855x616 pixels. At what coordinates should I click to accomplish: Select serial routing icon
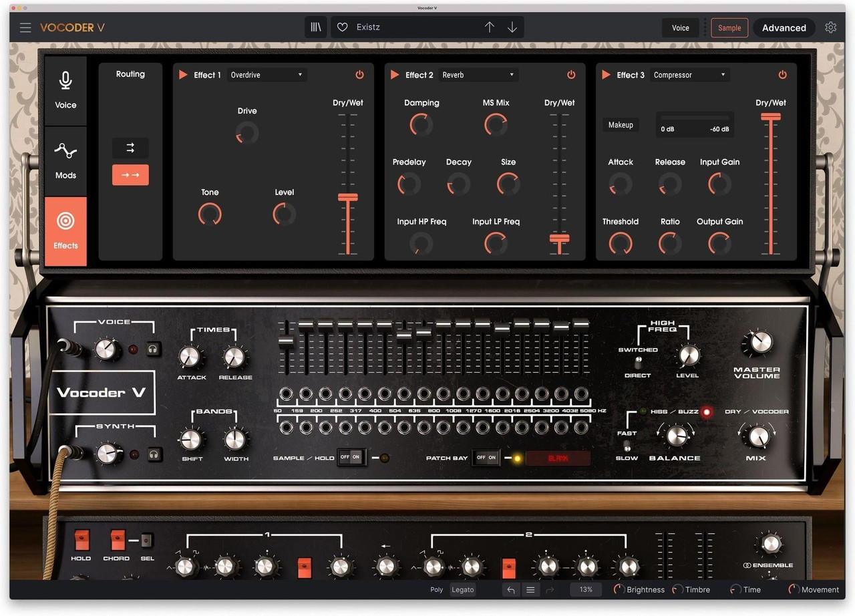coord(130,174)
